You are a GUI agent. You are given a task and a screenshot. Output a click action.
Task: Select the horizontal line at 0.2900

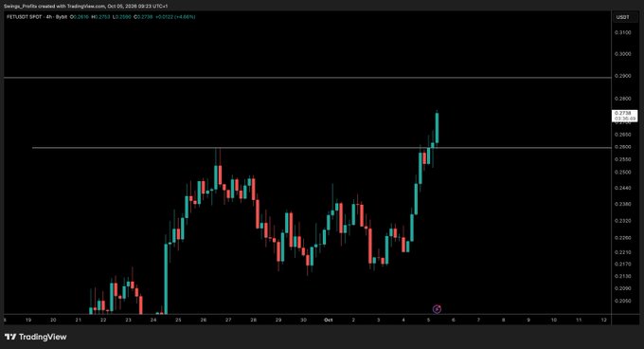click(307, 77)
